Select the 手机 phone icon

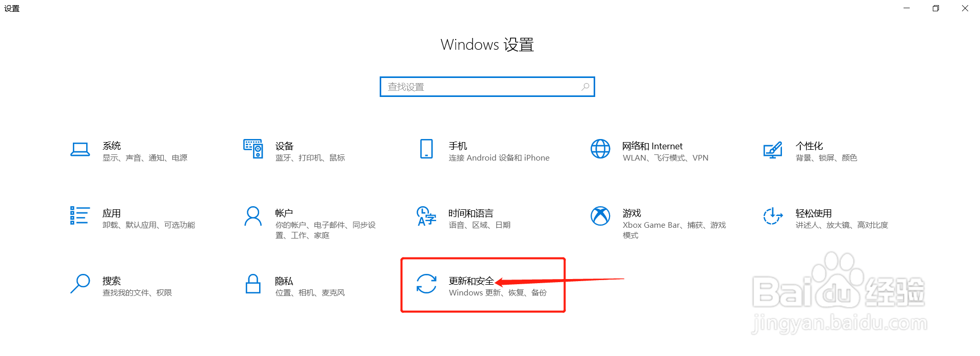click(x=426, y=149)
